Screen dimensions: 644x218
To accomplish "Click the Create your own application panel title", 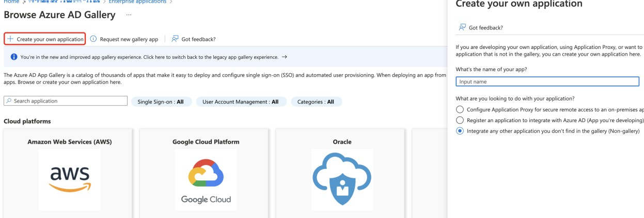I will pyautogui.click(x=519, y=4).
